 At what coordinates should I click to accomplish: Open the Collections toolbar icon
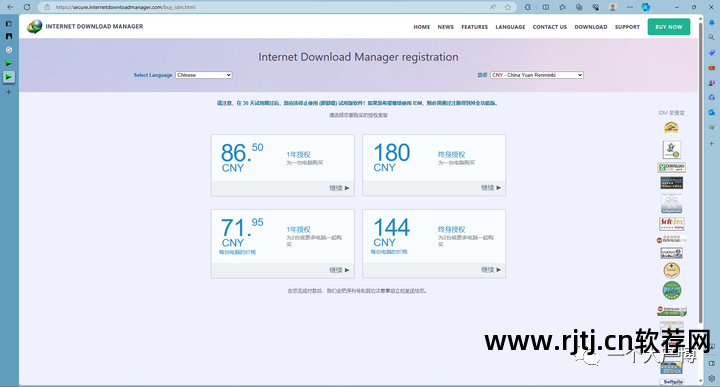point(579,7)
